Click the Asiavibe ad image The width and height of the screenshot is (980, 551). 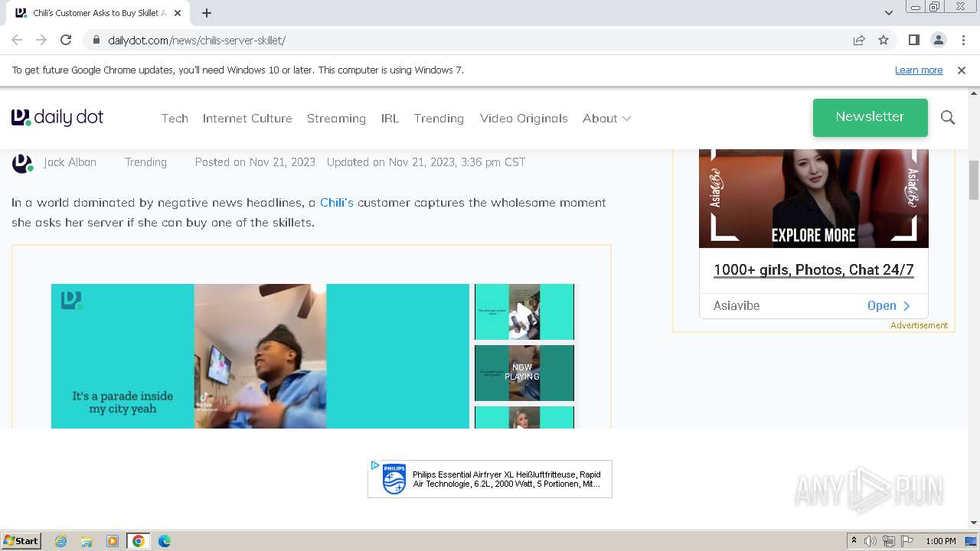(814, 198)
